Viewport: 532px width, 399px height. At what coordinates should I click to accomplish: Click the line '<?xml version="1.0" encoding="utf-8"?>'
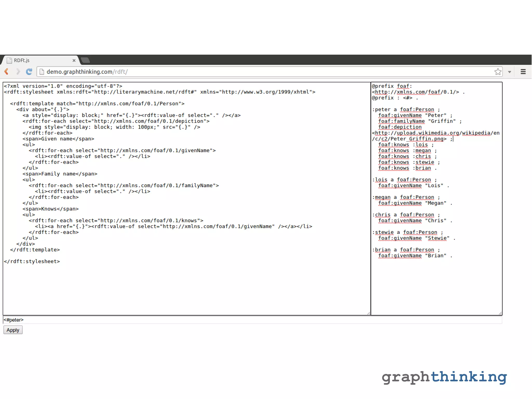click(63, 86)
